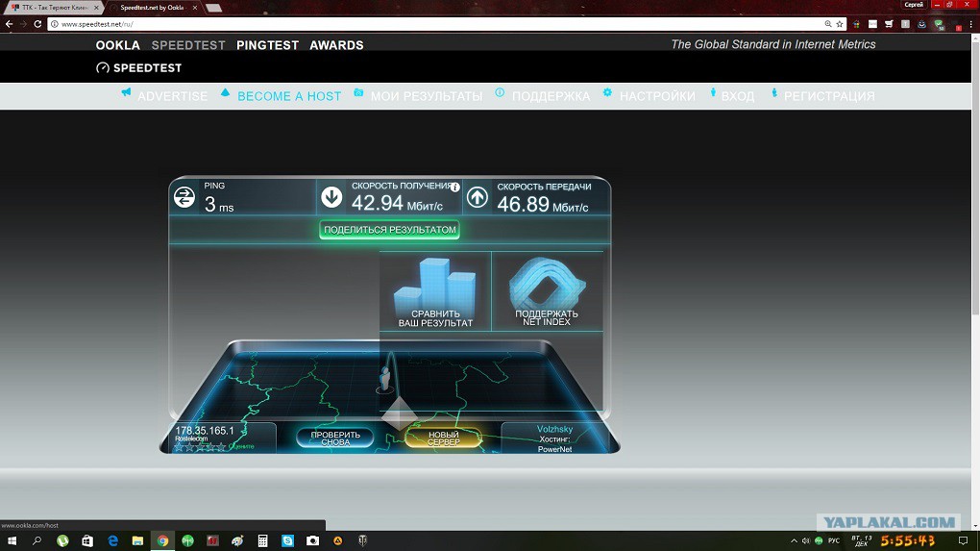The height and width of the screenshot is (551, 980).
Task: Go to PINGTEST in top menu
Action: (267, 45)
